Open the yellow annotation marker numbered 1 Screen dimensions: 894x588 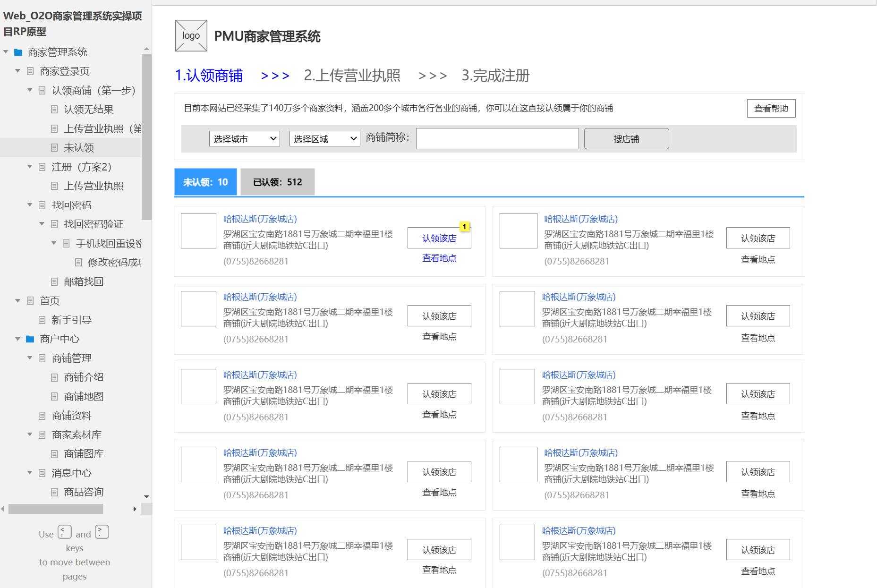[x=465, y=227]
